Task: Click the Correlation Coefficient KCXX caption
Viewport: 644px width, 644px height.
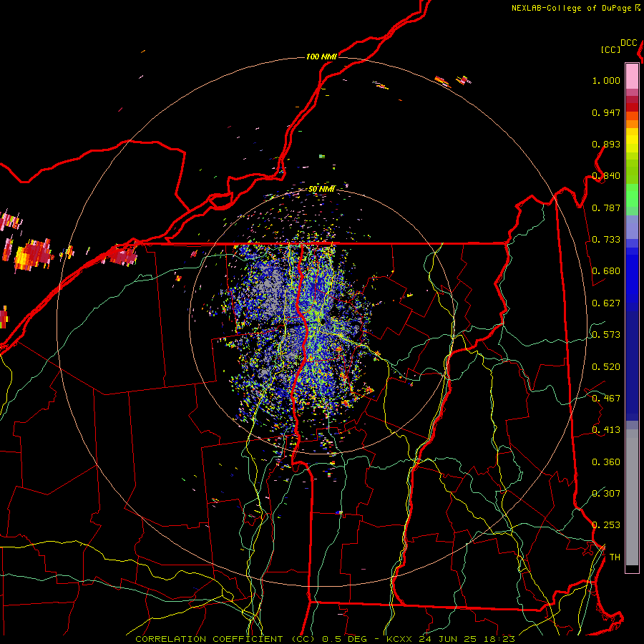Action: click(x=325, y=639)
